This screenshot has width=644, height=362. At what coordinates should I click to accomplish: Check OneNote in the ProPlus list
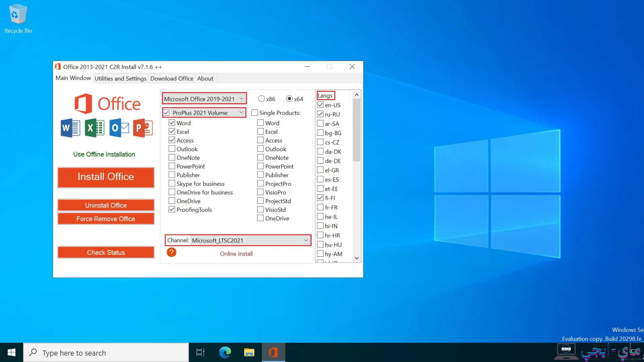[x=172, y=158]
